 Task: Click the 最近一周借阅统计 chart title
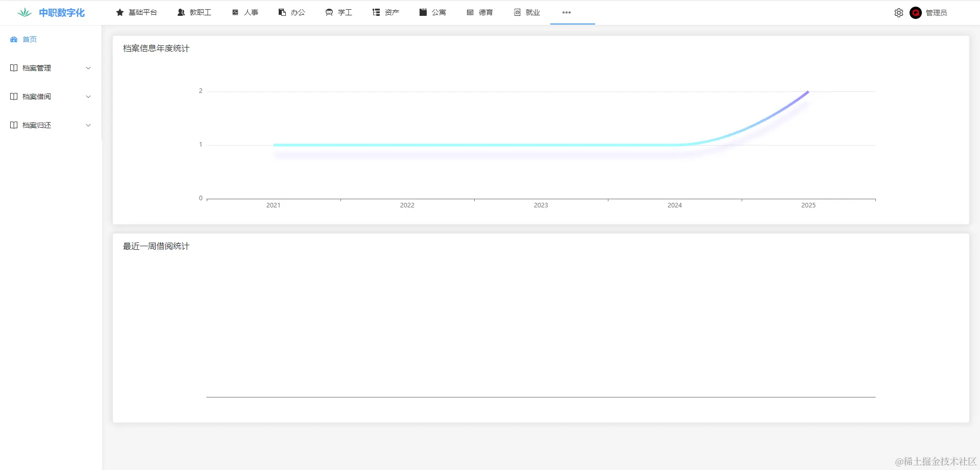point(156,246)
